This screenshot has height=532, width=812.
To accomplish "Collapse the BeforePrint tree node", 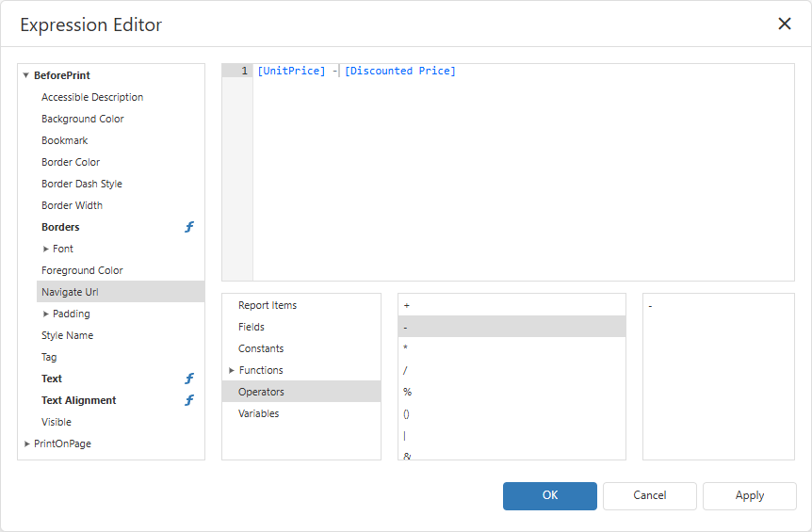I will point(25,75).
